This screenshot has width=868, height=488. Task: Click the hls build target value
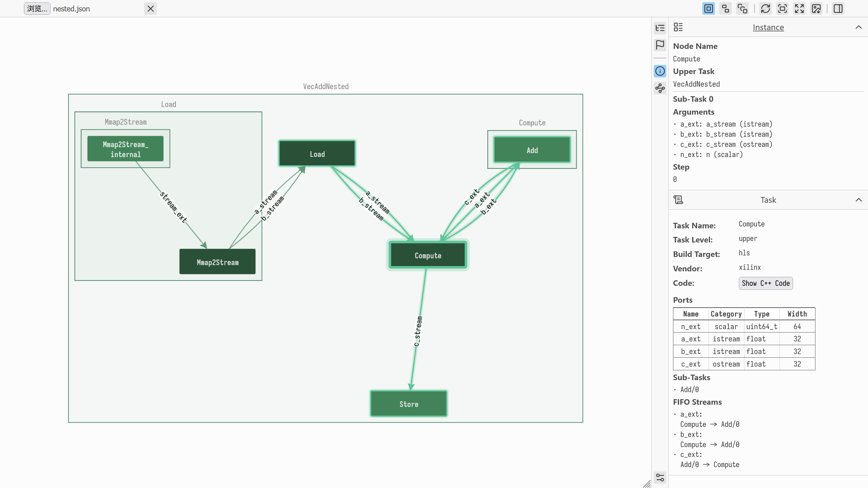tap(744, 253)
